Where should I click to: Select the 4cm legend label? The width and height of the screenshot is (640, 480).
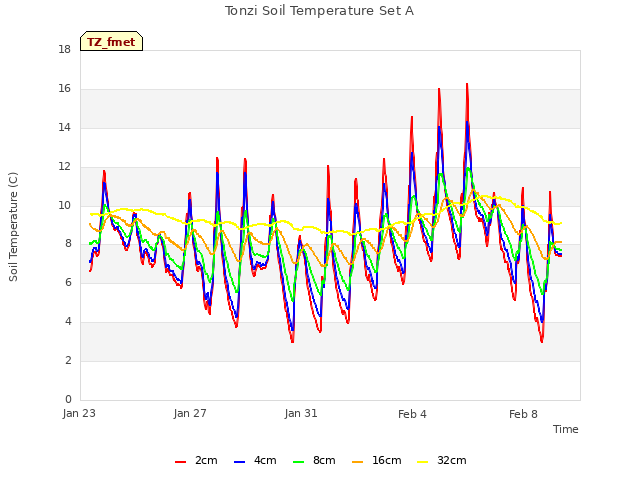pyautogui.click(x=265, y=460)
